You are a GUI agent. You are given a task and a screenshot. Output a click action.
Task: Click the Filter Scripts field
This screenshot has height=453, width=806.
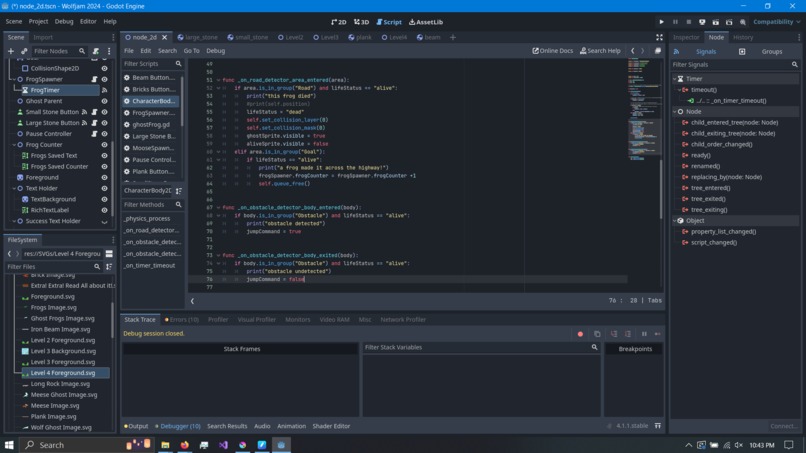(152, 64)
